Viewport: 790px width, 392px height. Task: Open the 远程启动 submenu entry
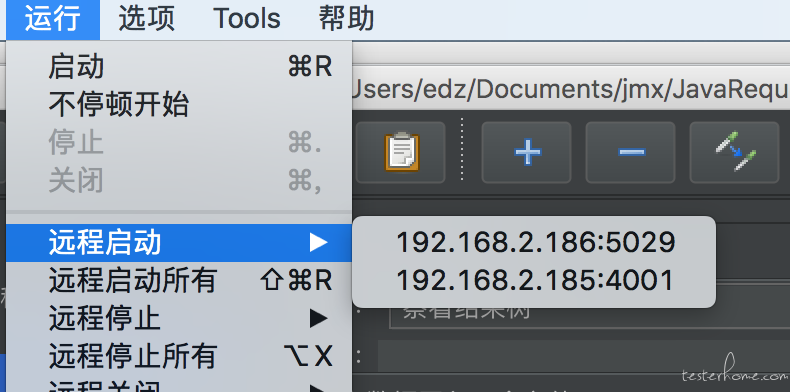pyautogui.click(x=179, y=242)
